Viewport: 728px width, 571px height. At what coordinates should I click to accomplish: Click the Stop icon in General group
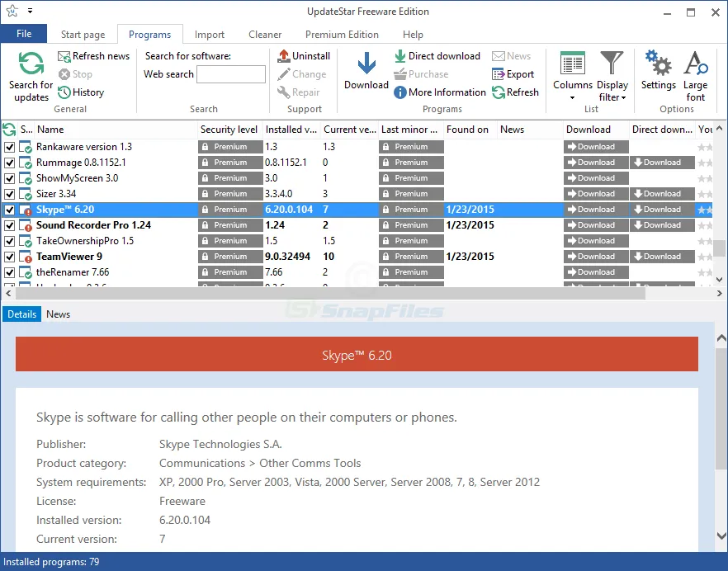point(64,74)
